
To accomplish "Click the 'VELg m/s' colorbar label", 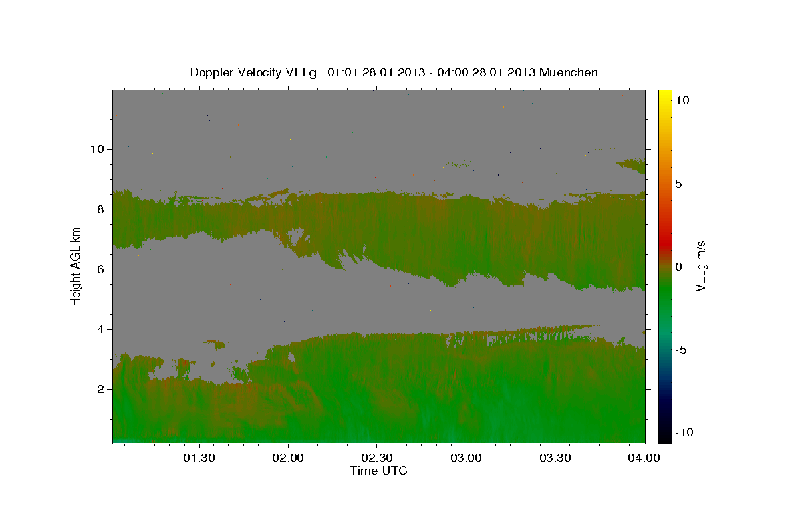I will pos(701,266).
